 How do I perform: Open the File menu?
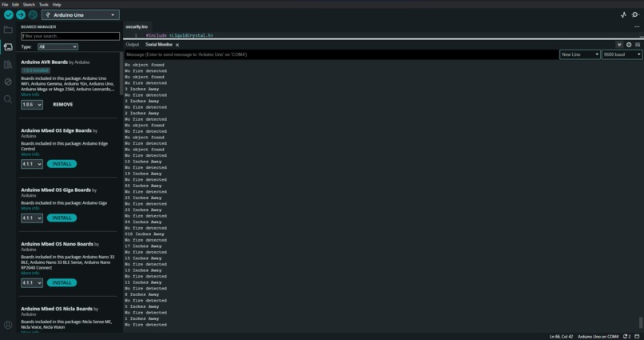(5, 5)
